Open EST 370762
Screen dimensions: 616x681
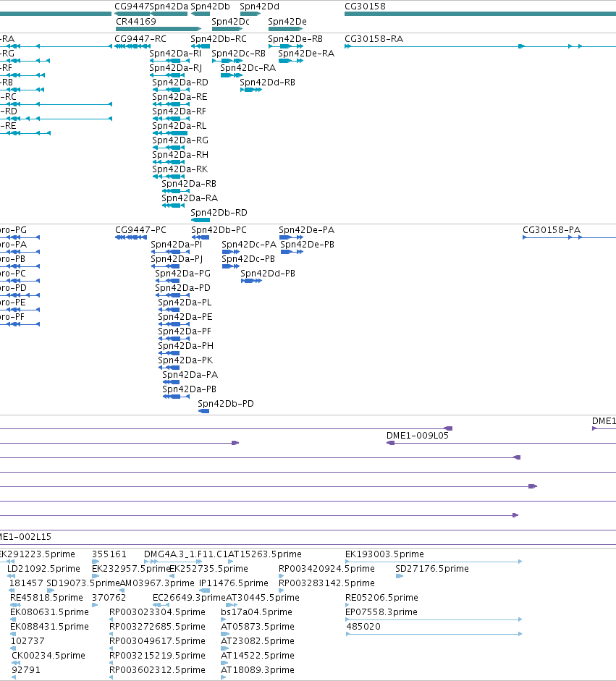coord(94,605)
